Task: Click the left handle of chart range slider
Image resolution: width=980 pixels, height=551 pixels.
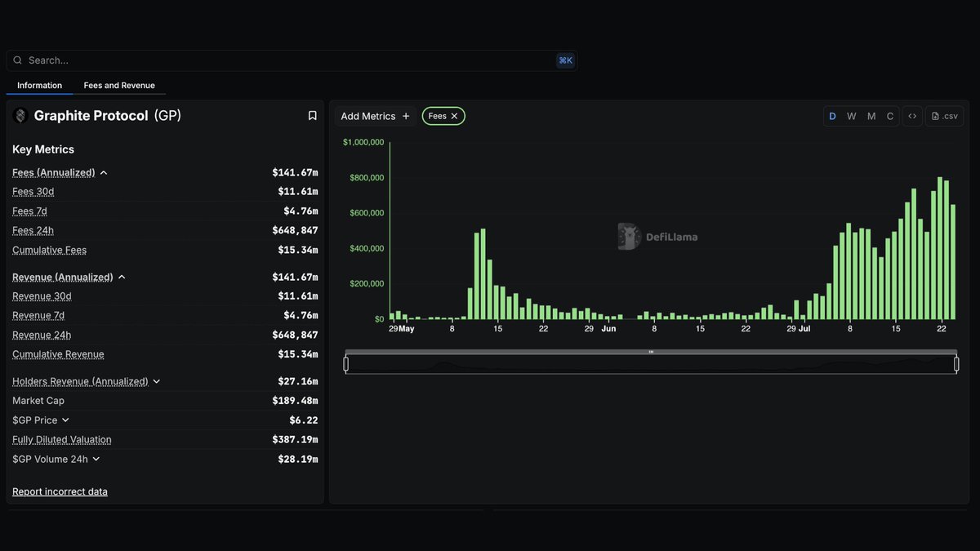Action: point(345,364)
